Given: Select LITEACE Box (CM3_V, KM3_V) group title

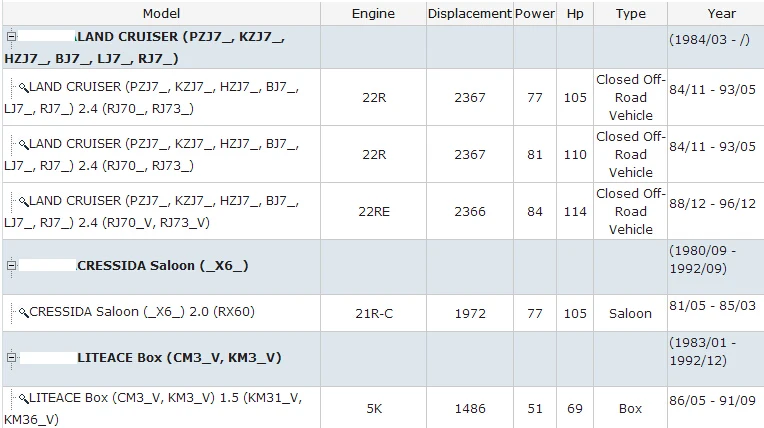Looking at the screenshot, I should pyautogui.click(x=179, y=358).
